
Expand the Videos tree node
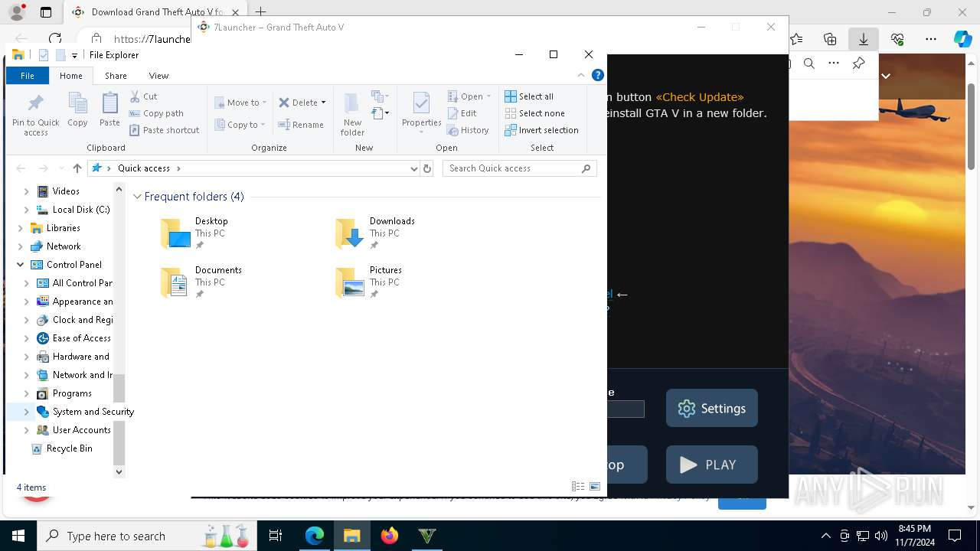tap(27, 191)
